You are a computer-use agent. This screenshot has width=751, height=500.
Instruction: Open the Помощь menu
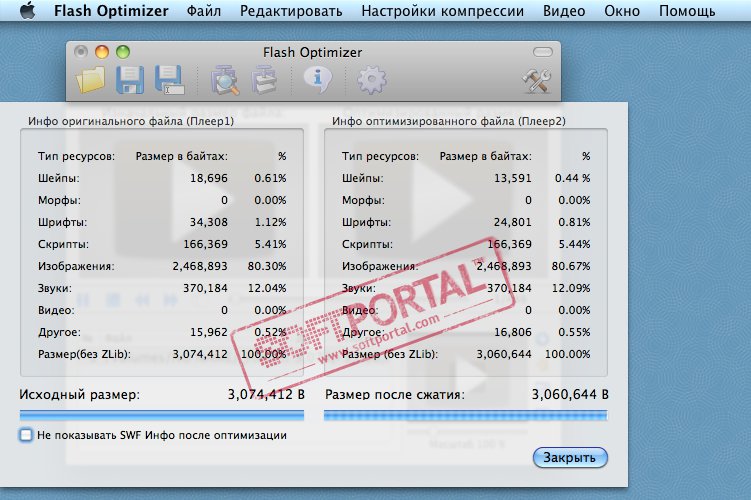point(687,11)
